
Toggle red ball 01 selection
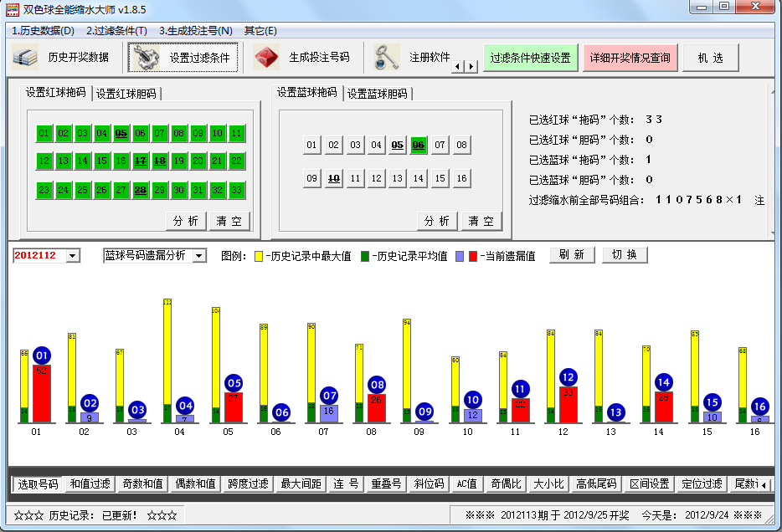(x=44, y=133)
